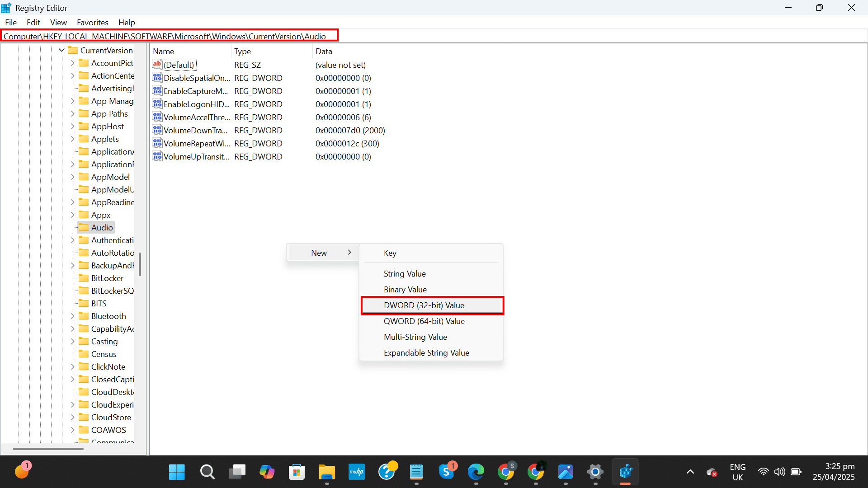Open Registry Editor icon from taskbar

click(626, 471)
